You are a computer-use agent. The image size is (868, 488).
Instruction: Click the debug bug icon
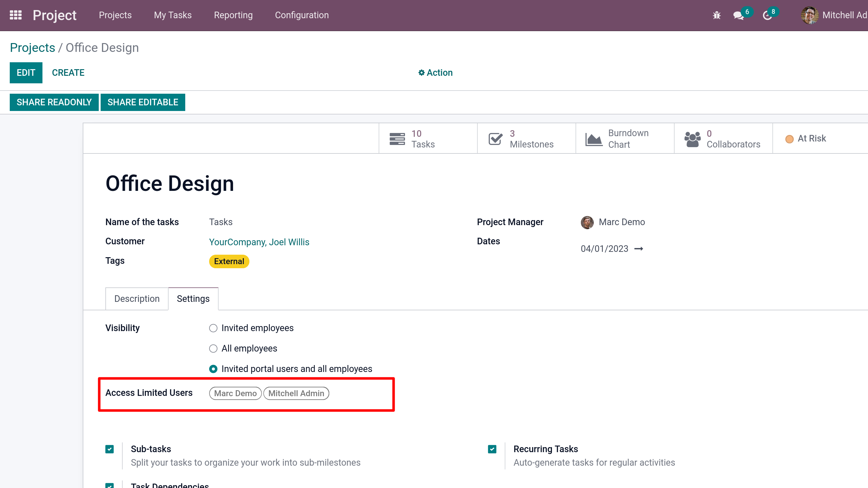716,15
